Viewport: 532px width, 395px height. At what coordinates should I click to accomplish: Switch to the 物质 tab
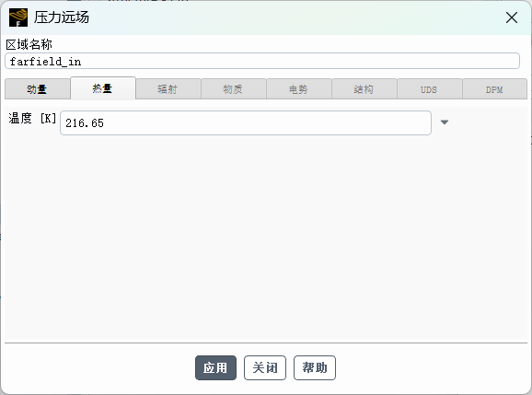point(234,89)
